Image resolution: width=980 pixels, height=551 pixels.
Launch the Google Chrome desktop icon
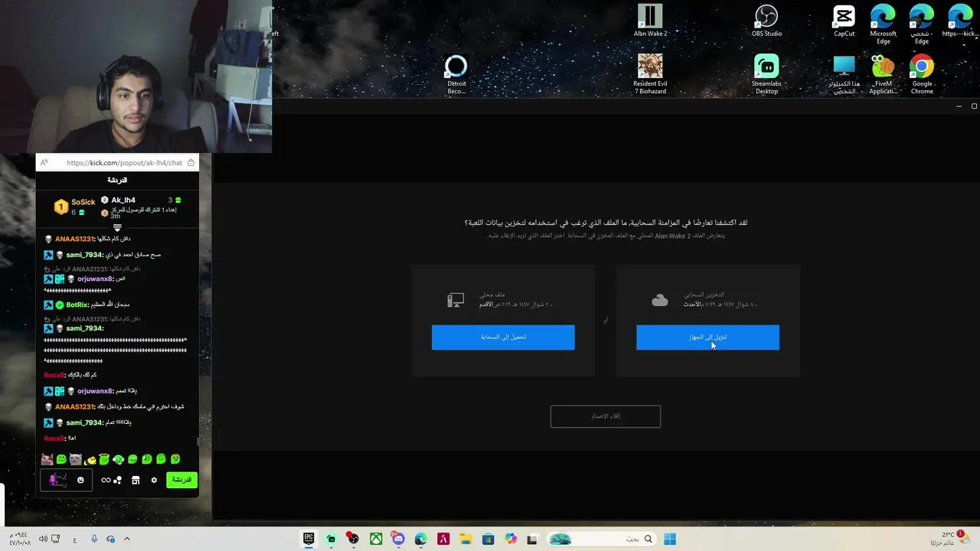click(x=922, y=74)
